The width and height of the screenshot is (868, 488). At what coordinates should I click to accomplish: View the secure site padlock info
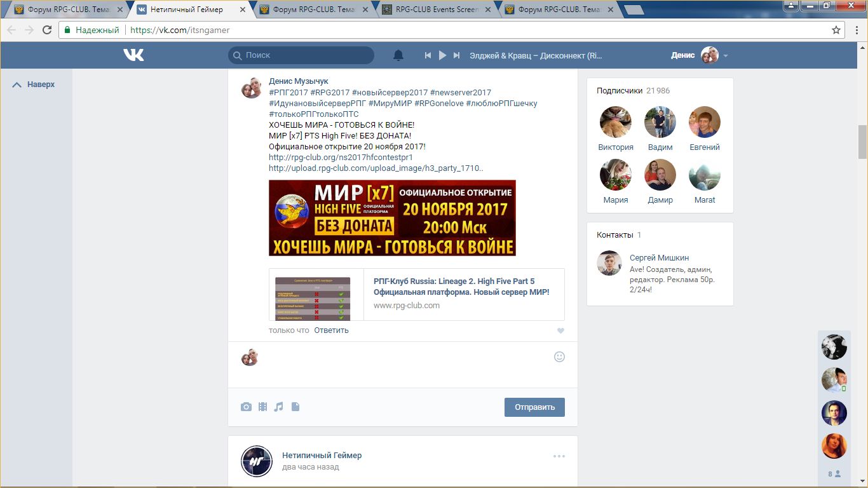[x=68, y=30]
